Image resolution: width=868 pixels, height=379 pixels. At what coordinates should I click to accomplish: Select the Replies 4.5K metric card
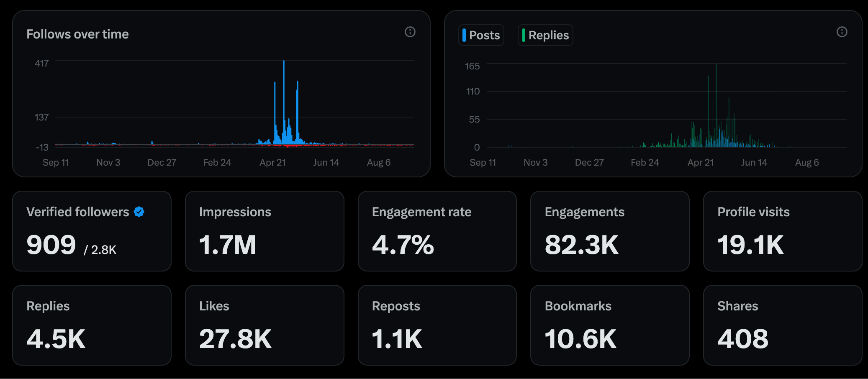(x=92, y=325)
